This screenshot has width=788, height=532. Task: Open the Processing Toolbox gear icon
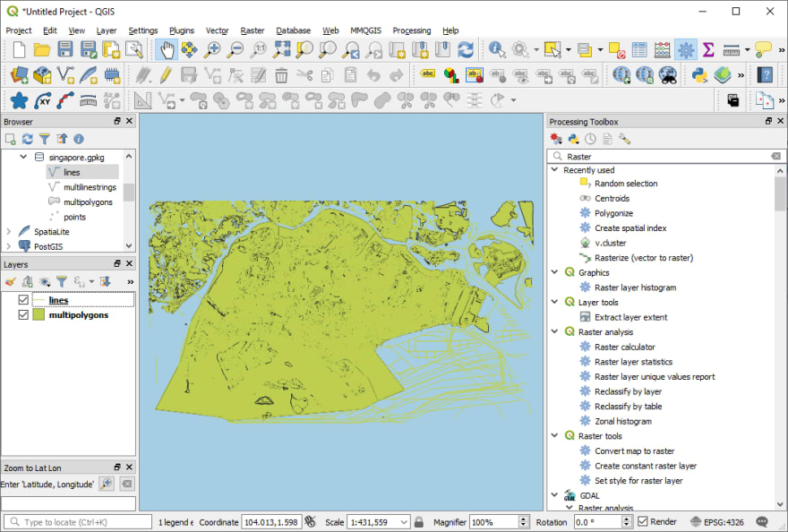[x=686, y=50]
